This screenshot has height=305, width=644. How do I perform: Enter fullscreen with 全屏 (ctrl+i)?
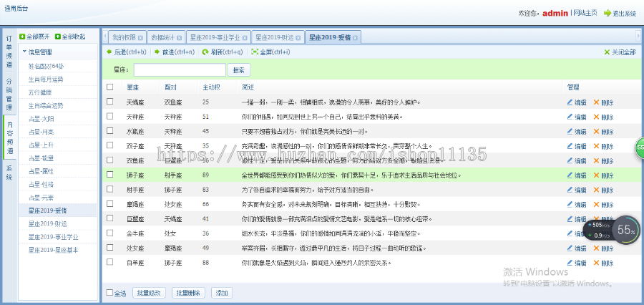pos(270,52)
